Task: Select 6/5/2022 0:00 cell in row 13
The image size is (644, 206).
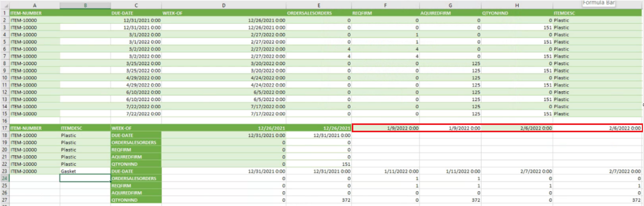Action: 224,99
